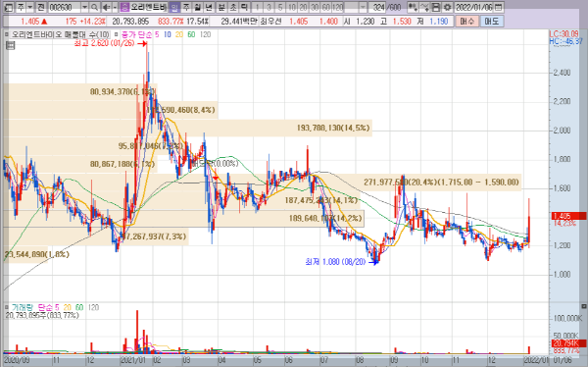Select the 60-period price moving average legend

point(191,34)
